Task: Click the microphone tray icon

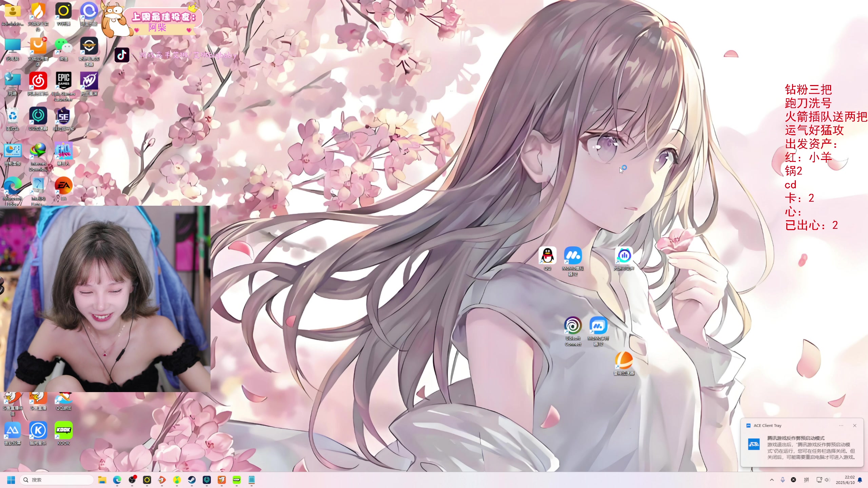Action: [783, 480]
